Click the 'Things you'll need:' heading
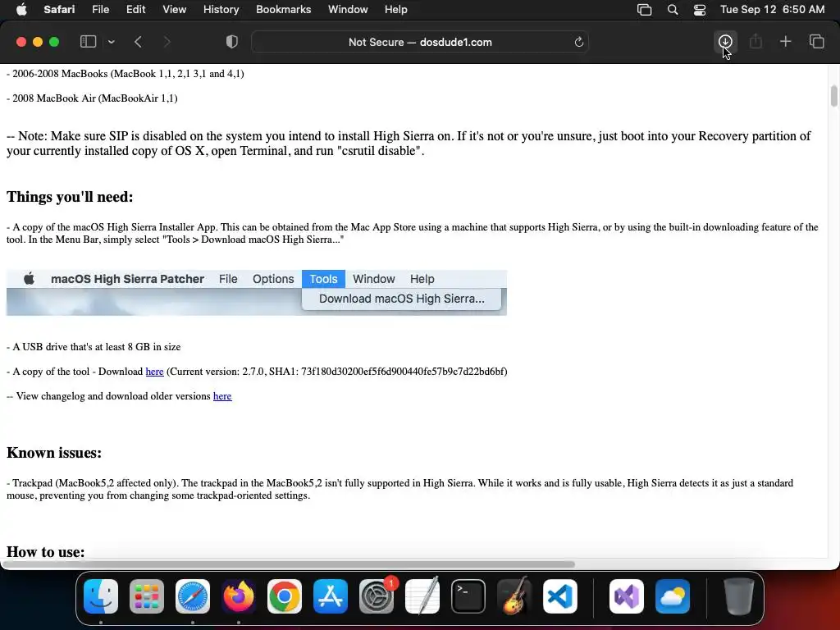The width and height of the screenshot is (840, 630). point(70,197)
